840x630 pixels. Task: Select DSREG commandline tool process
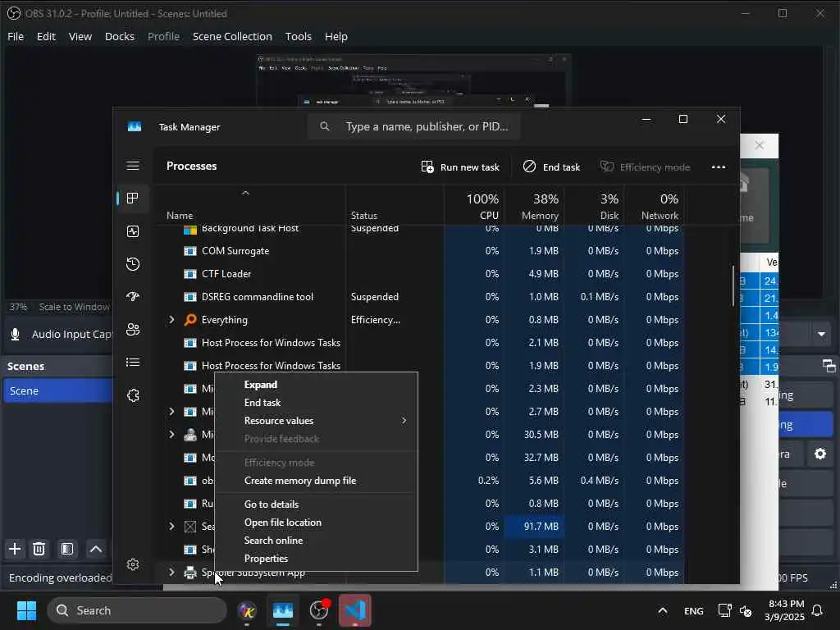tap(421, 297)
